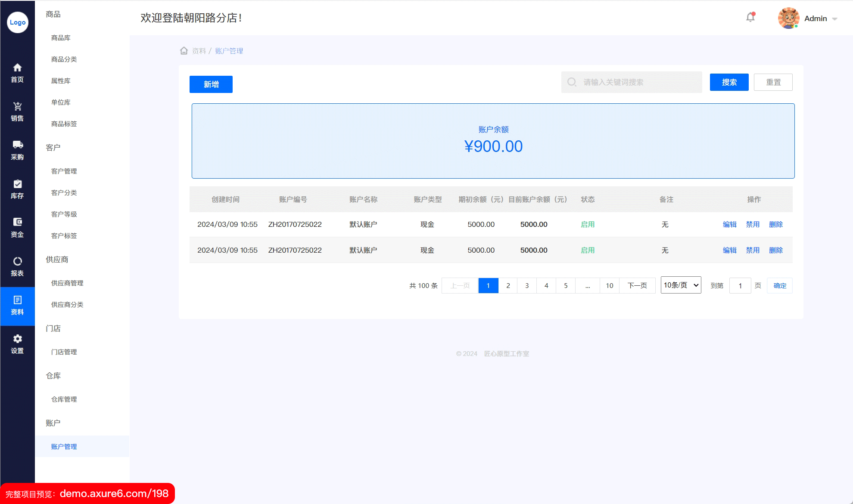The width and height of the screenshot is (853, 504).
Task: Open 客户管理 menu item
Action: [x=64, y=171]
